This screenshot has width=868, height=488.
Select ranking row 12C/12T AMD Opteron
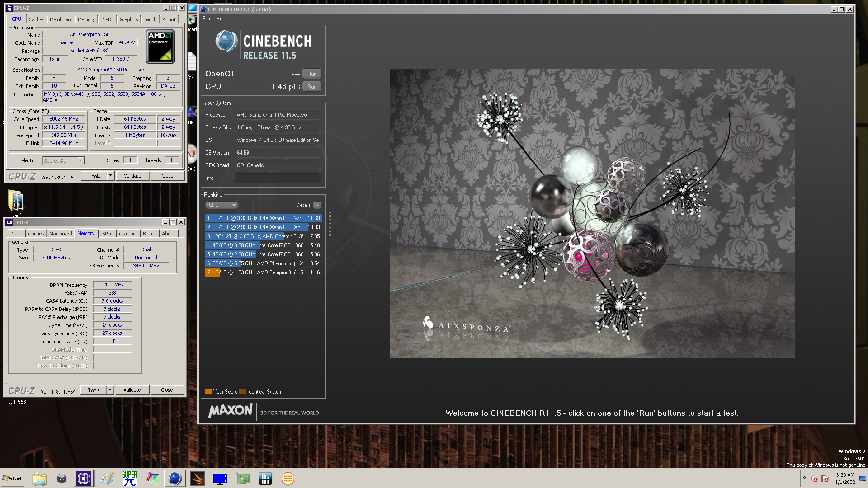[263, 236]
